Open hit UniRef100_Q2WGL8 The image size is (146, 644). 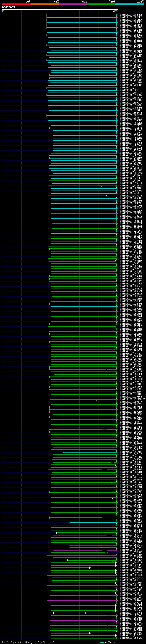131,17
